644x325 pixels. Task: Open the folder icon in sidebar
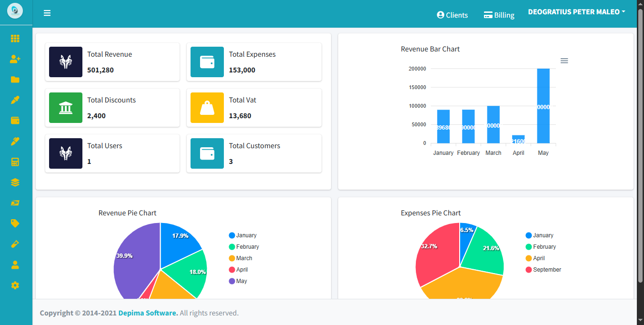click(x=15, y=80)
